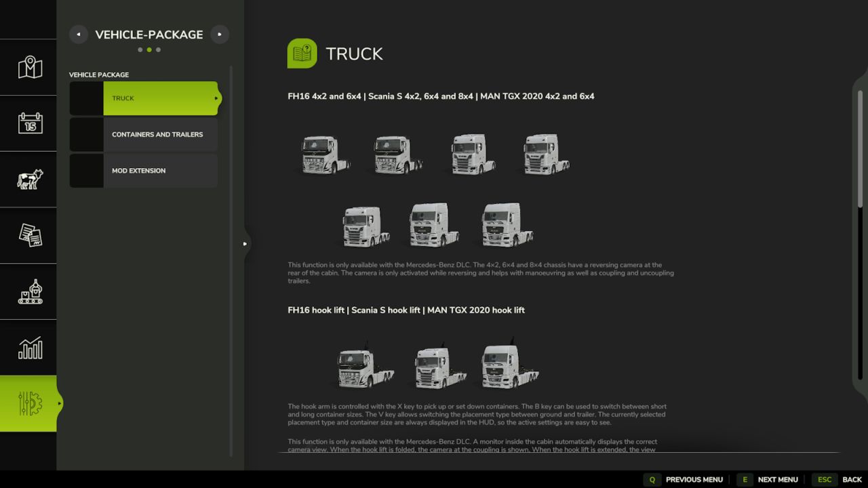This screenshot has height=488, width=868.
Task: Open the map page in the sidebar
Action: pyautogui.click(x=30, y=67)
